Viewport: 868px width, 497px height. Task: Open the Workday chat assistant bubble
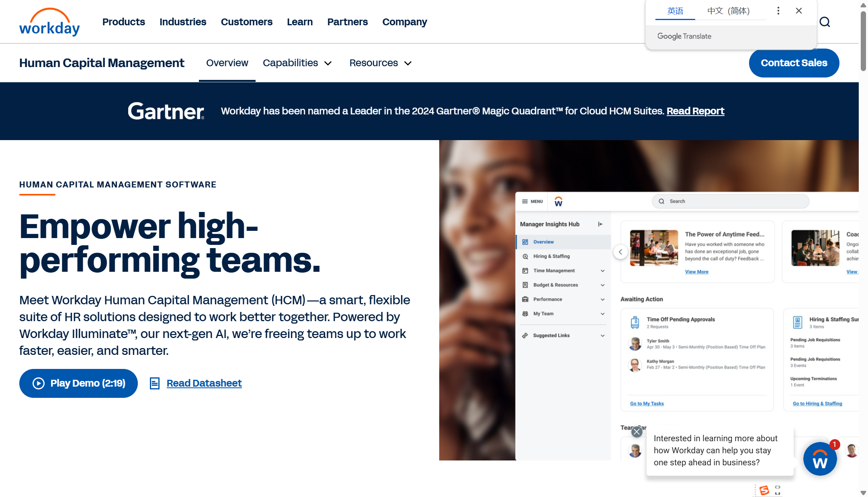point(819,459)
